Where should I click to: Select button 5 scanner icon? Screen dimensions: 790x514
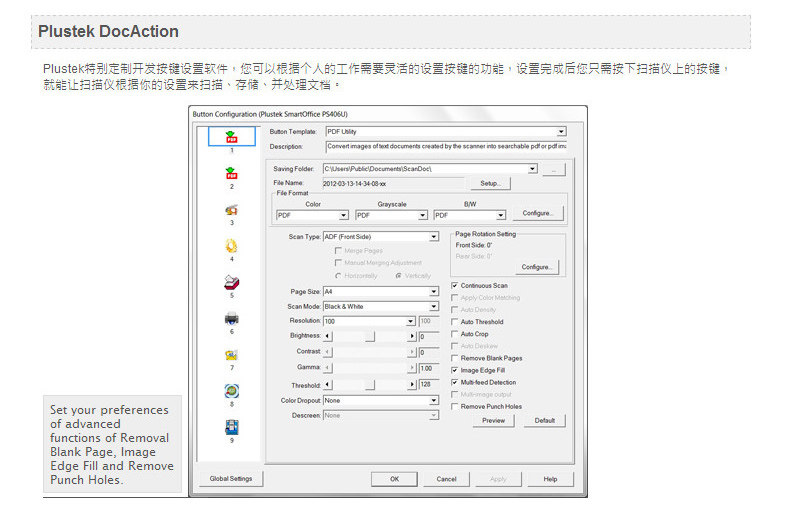point(231,282)
